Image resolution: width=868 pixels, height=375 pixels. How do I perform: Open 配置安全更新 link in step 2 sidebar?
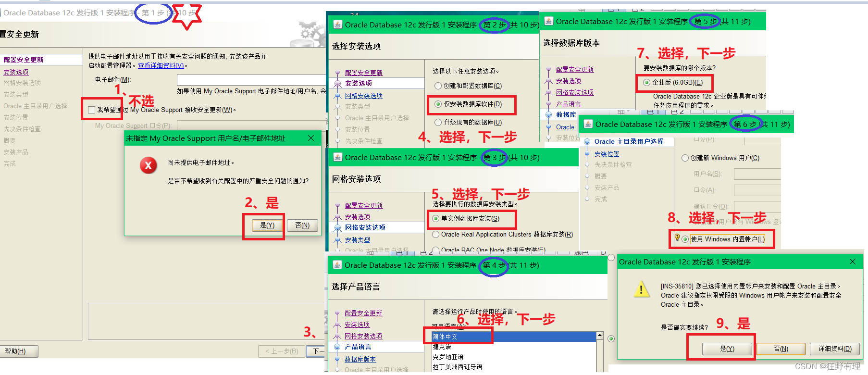pyautogui.click(x=364, y=73)
